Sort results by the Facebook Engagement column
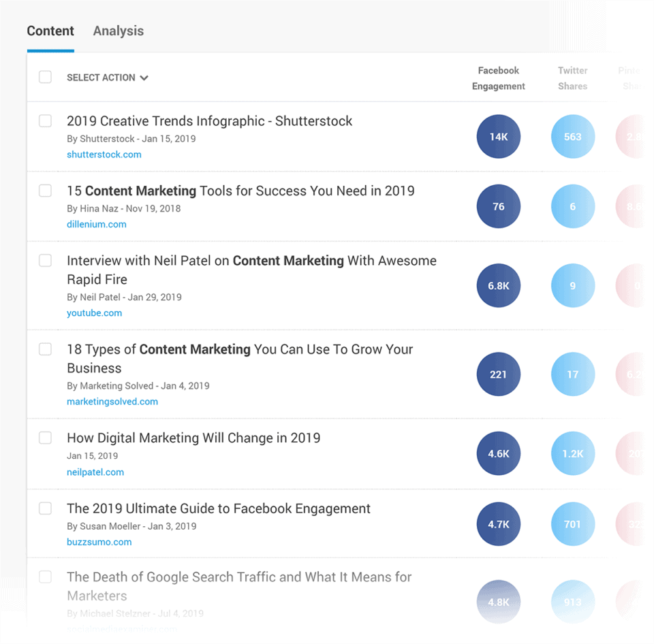Image resolution: width=654 pixels, height=644 pixels. pyautogui.click(x=498, y=78)
